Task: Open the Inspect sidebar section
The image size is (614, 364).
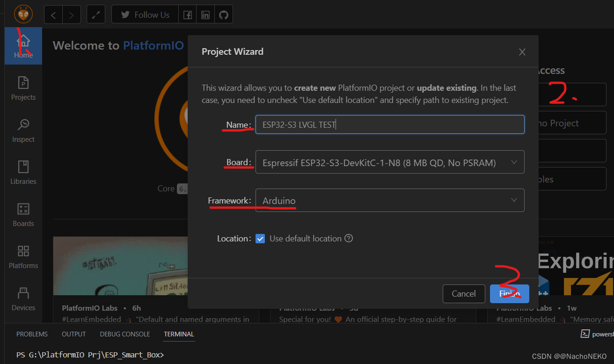Action: pyautogui.click(x=23, y=131)
